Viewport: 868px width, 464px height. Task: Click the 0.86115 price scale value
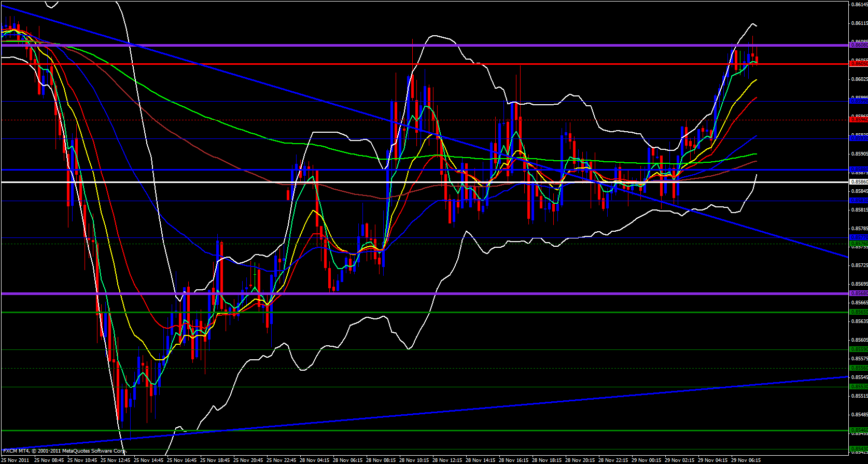(860, 23)
